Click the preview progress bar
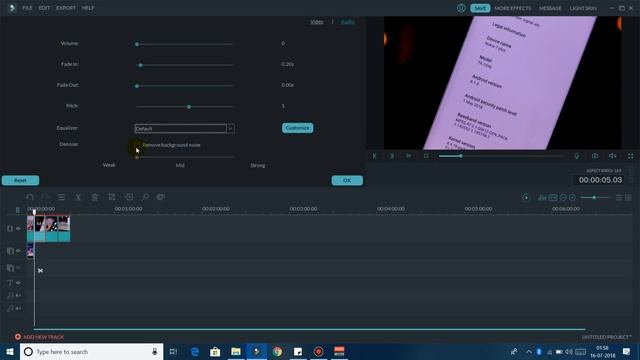Viewport: 640px width, 360px height. click(501, 156)
